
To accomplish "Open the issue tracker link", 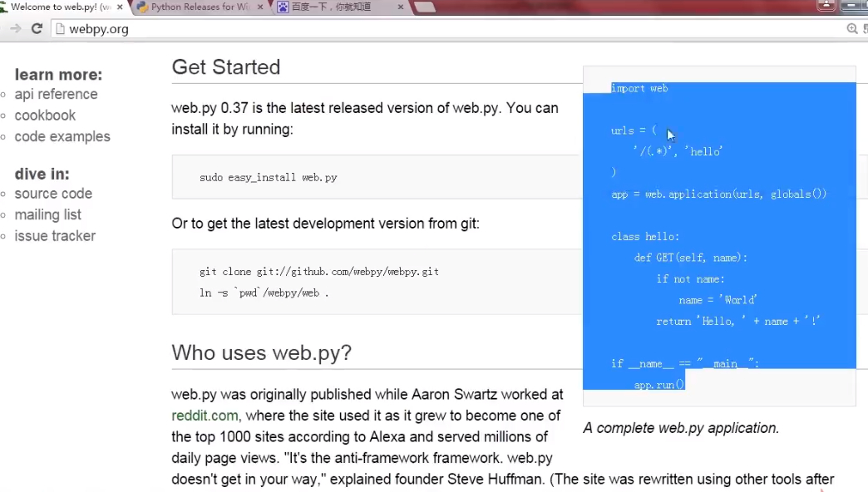I will 55,236.
